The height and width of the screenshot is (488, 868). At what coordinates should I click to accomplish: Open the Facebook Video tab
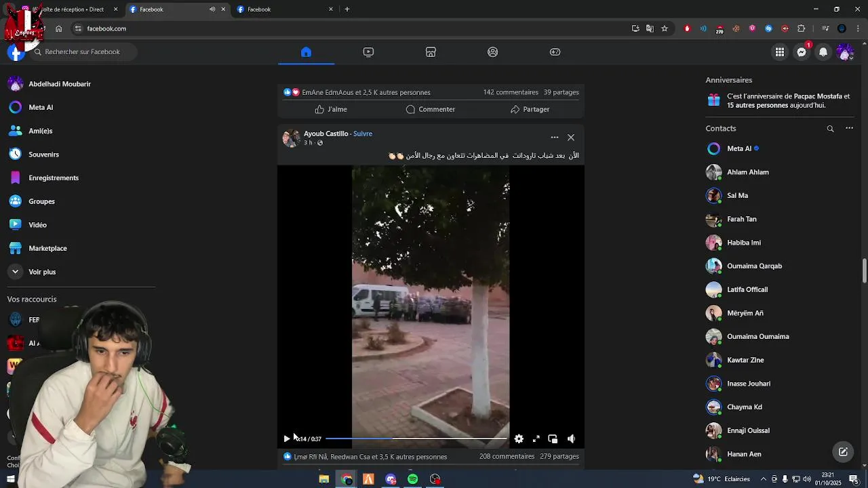click(368, 52)
